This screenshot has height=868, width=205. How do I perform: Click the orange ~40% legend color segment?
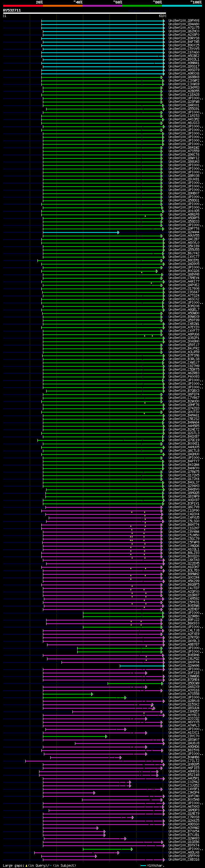62,6
